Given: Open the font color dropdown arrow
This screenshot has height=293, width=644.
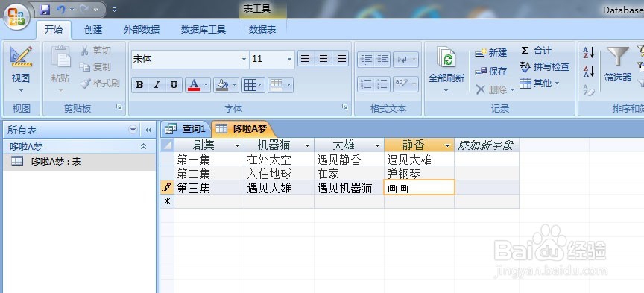Looking at the screenshot, I should [x=206, y=86].
